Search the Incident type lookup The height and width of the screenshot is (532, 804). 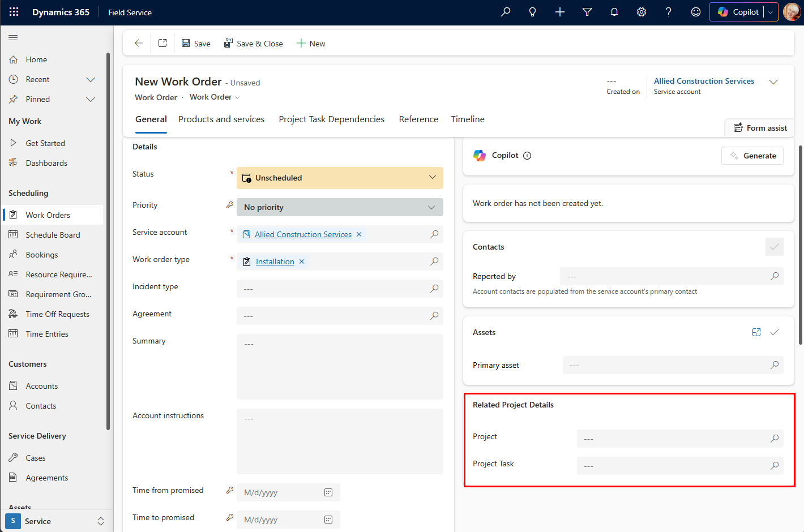434,289
